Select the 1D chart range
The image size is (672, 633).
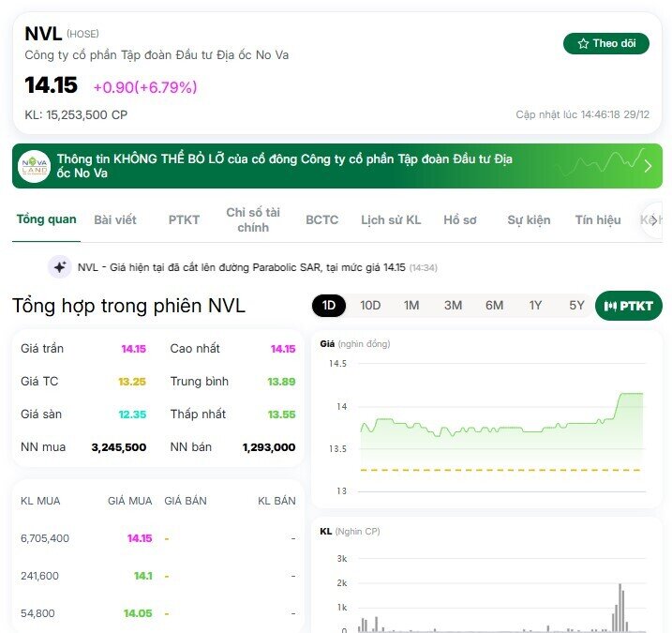click(329, 306)
